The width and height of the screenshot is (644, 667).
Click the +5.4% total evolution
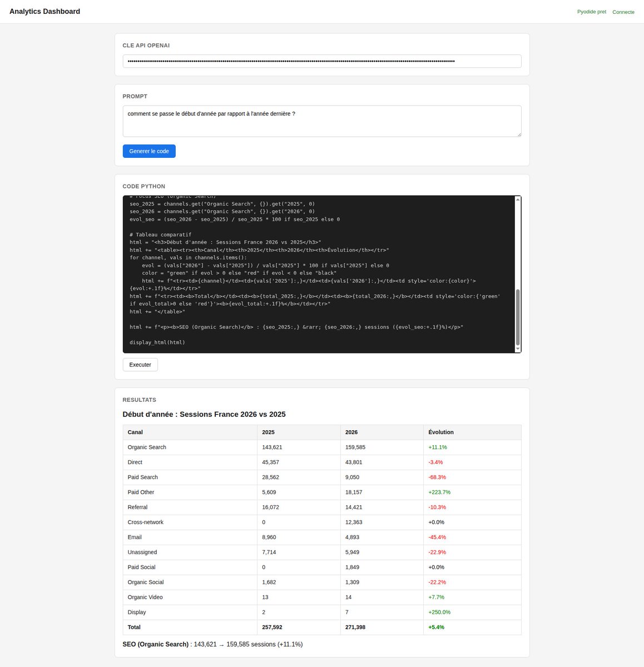click(x=437, y=627)
